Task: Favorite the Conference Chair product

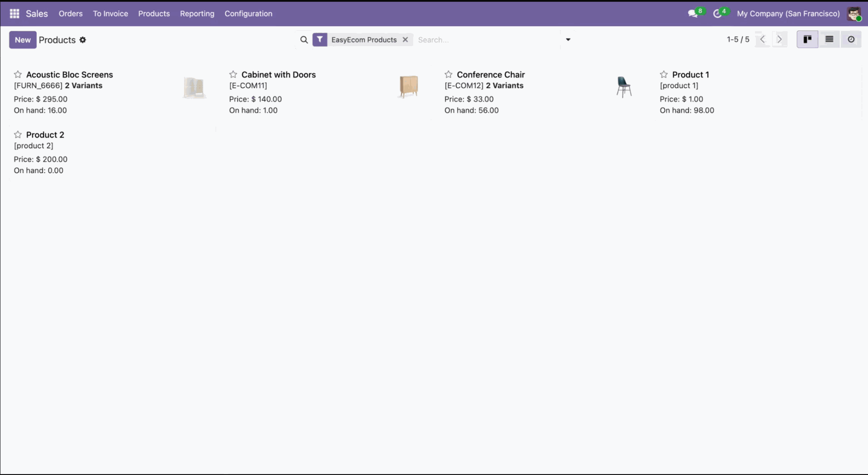Action: tap(448, 74)
